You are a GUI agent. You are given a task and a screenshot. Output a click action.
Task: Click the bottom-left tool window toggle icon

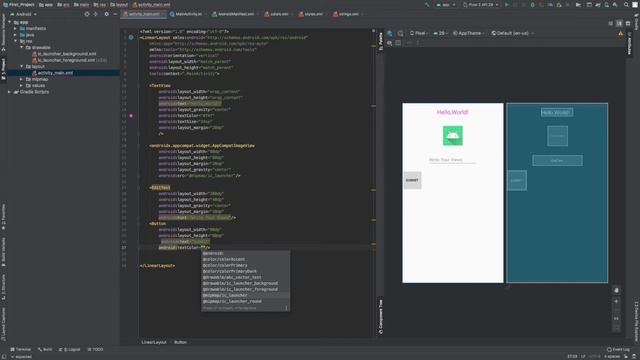[x=4, y=356]
